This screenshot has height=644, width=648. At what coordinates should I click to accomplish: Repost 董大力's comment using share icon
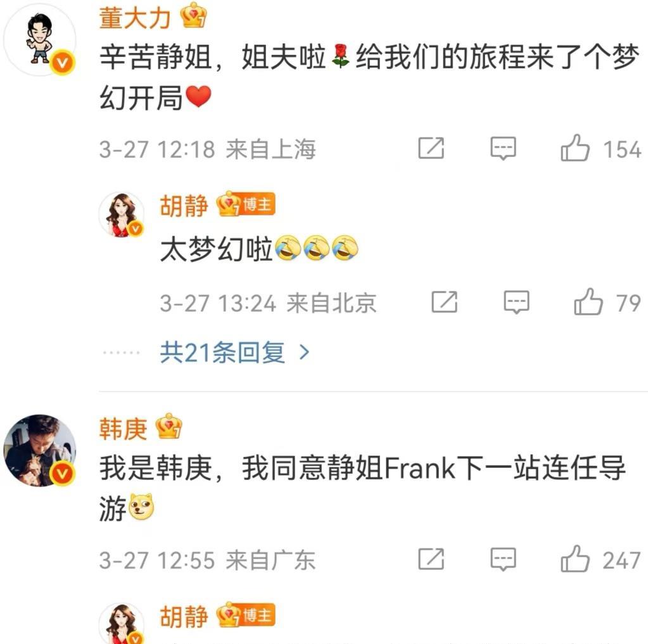click(x=431, y=148)
